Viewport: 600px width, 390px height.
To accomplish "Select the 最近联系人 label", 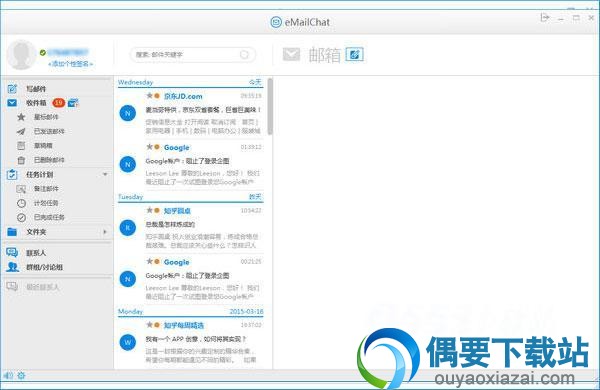I will (42, 287).
